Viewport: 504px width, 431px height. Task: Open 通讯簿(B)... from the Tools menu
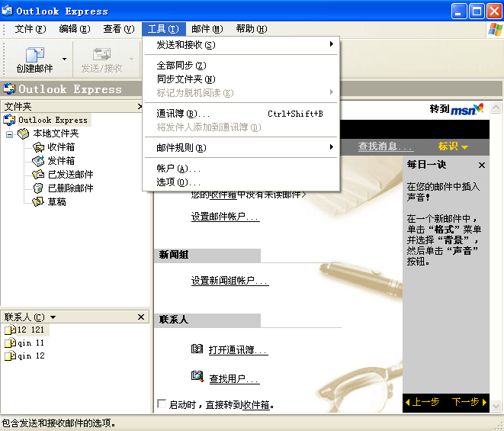tap(241, 114)
